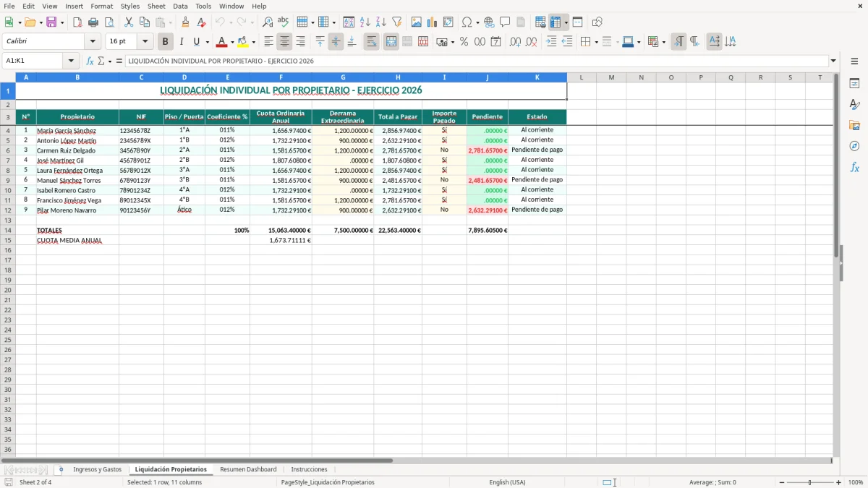Viewport: 868px width, 488px height.
Task: Apply red font color swatch
Action: tap(221, 42)
